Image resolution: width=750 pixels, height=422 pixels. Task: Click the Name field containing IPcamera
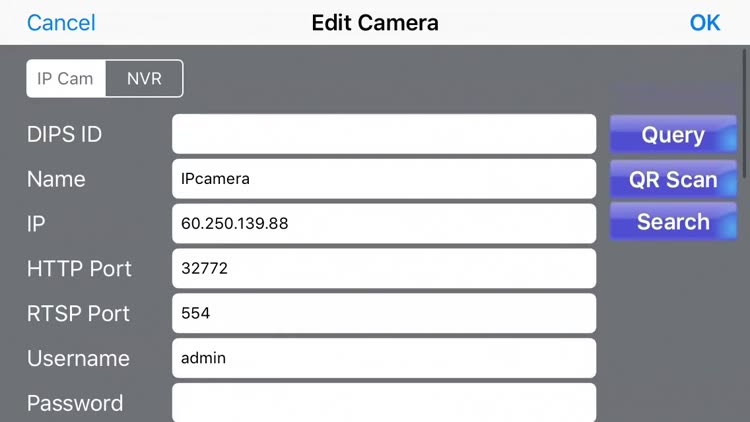click(x=384, y=179)
